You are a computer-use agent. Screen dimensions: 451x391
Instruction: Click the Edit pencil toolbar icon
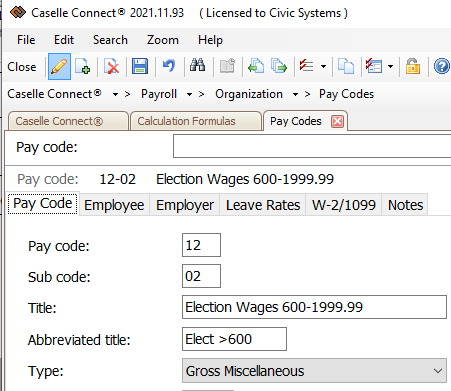(59, 66)
